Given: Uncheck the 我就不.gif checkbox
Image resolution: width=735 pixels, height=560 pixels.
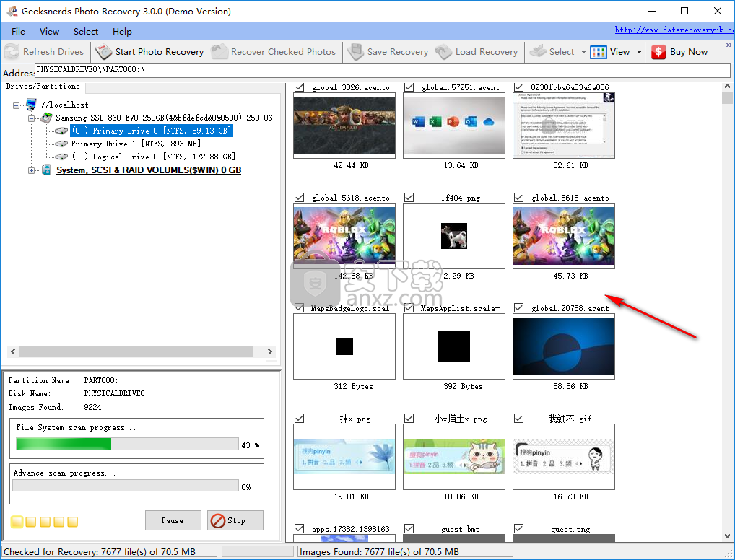Looking at the screenshot, I should [518, 418].
